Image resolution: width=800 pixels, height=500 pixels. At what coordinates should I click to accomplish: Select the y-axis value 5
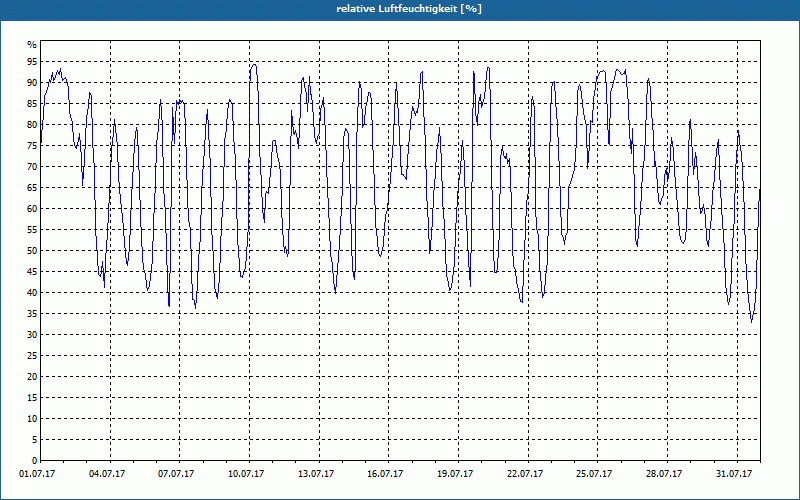35,439
